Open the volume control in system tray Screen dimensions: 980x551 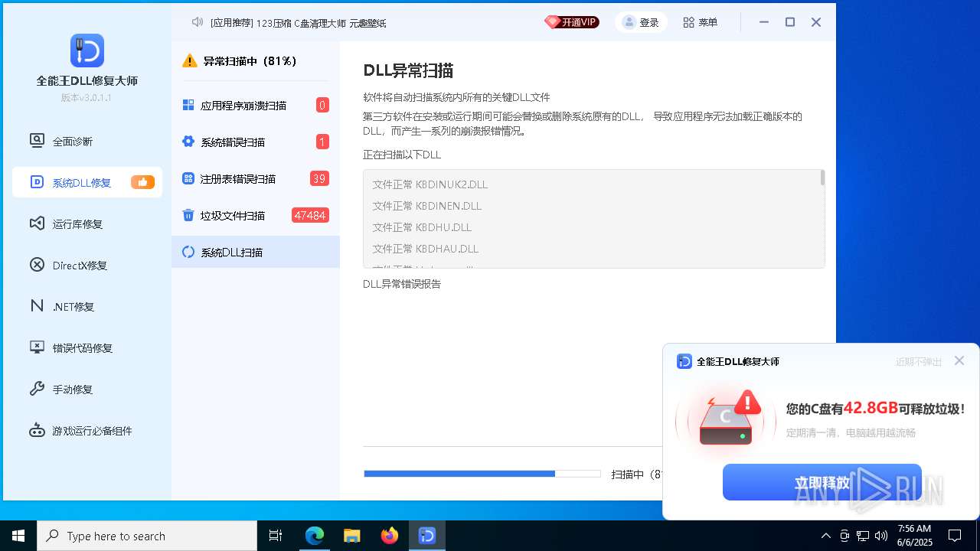click(x=881, y=536)
